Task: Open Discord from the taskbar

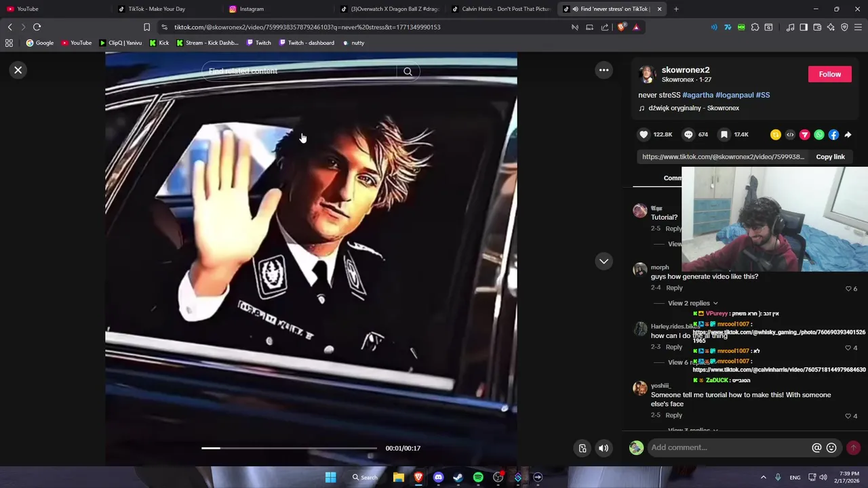Action: pos(438,477)
